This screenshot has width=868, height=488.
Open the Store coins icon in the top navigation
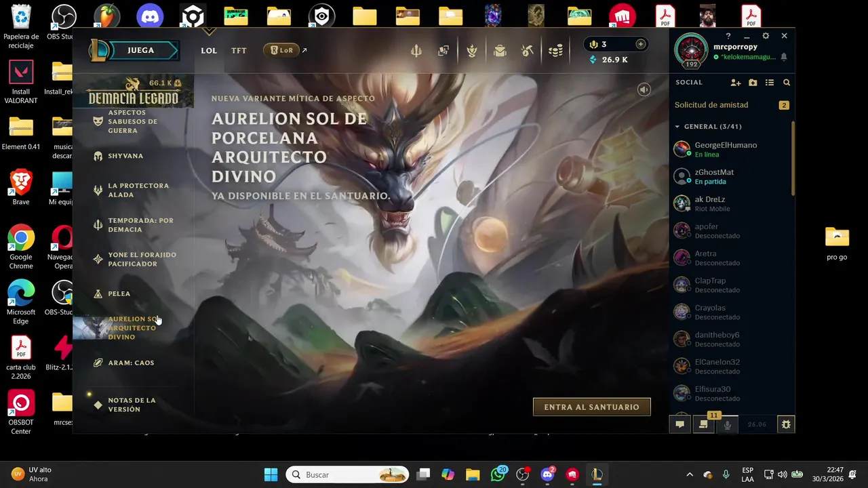[x=555, y=50]
